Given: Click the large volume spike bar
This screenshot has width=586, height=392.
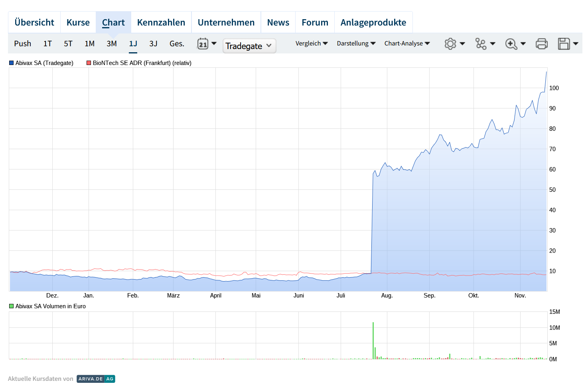Looking at the screenshot, I should (x=373, y=341).
